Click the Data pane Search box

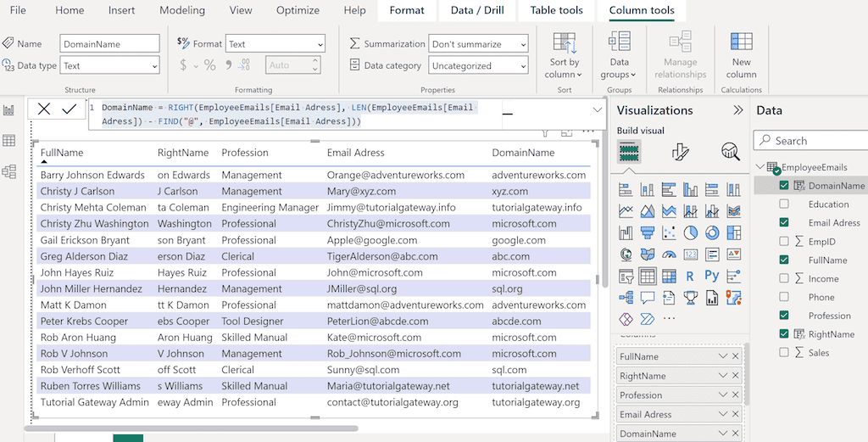click(810, 141)
